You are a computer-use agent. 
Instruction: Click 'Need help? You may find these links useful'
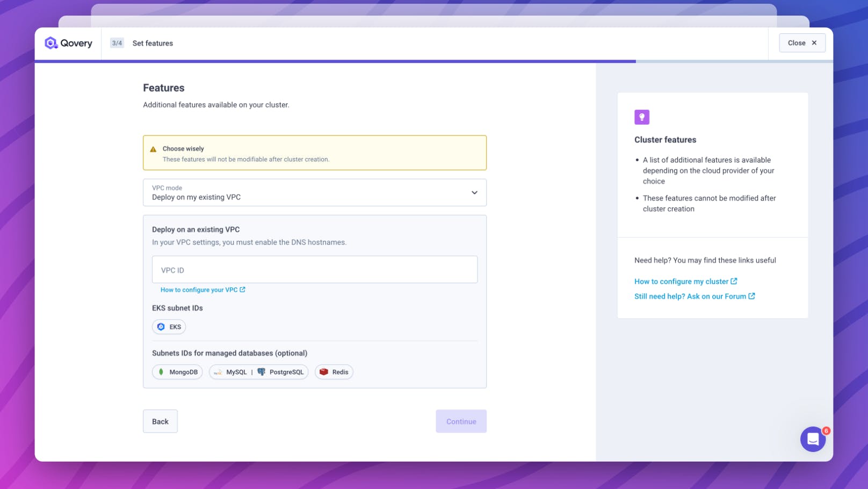click(x=705, y=260)
